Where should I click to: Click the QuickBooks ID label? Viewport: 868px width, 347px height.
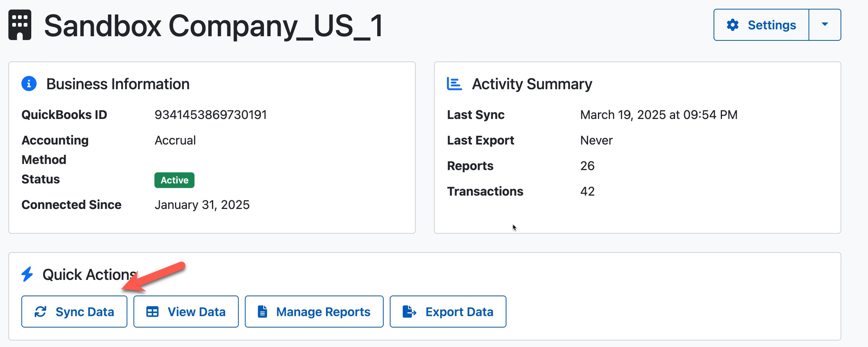64,115
